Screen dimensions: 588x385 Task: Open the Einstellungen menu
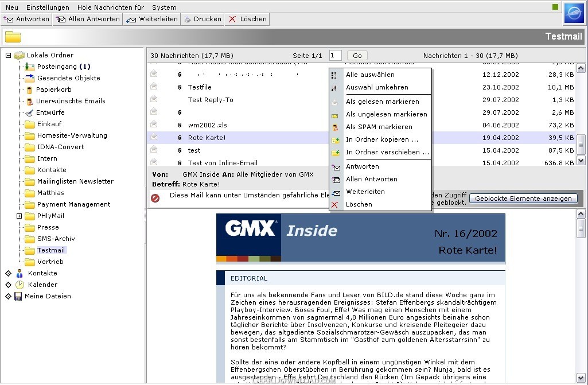click(48, 7)
